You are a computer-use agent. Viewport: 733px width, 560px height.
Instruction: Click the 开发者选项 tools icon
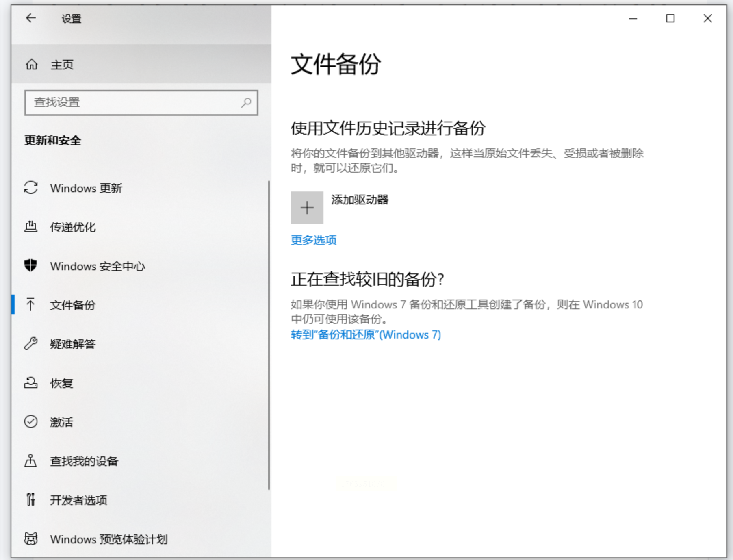coord(31,500)
